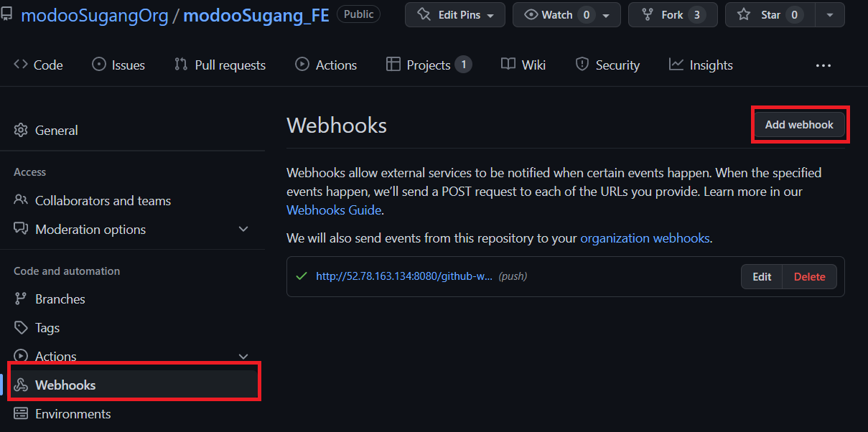Open the Actions repository tab
This screenshot has height=432, width=868.
(x=326, y=65)
